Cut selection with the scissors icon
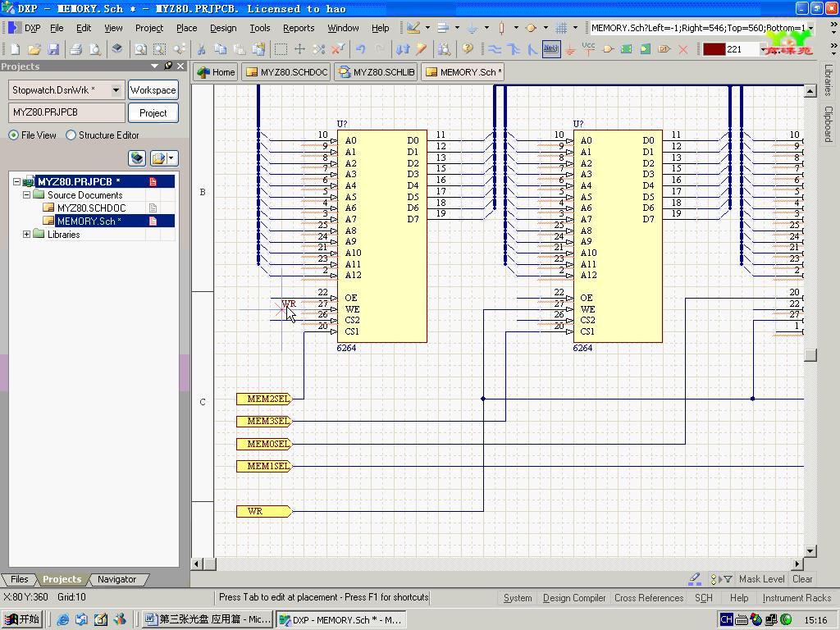Image resolution: width=840 pixels, height=630 pixels. coord(202,49)
